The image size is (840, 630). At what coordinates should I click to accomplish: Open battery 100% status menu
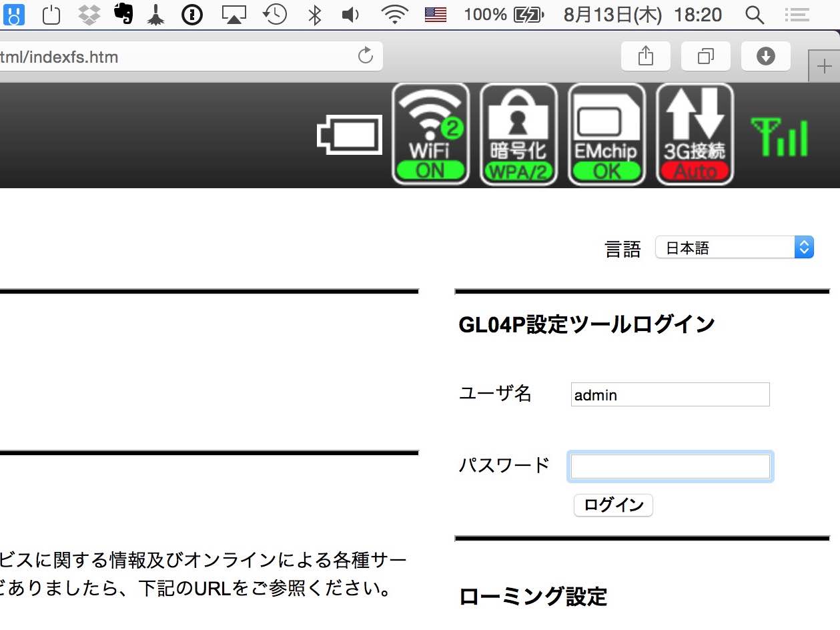pyautogui.click(x=504, y=15)
